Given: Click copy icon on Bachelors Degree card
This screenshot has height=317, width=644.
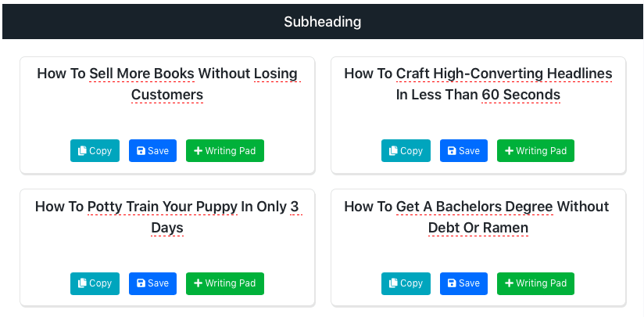Looking at the screenshot, I should click(393, 283).
